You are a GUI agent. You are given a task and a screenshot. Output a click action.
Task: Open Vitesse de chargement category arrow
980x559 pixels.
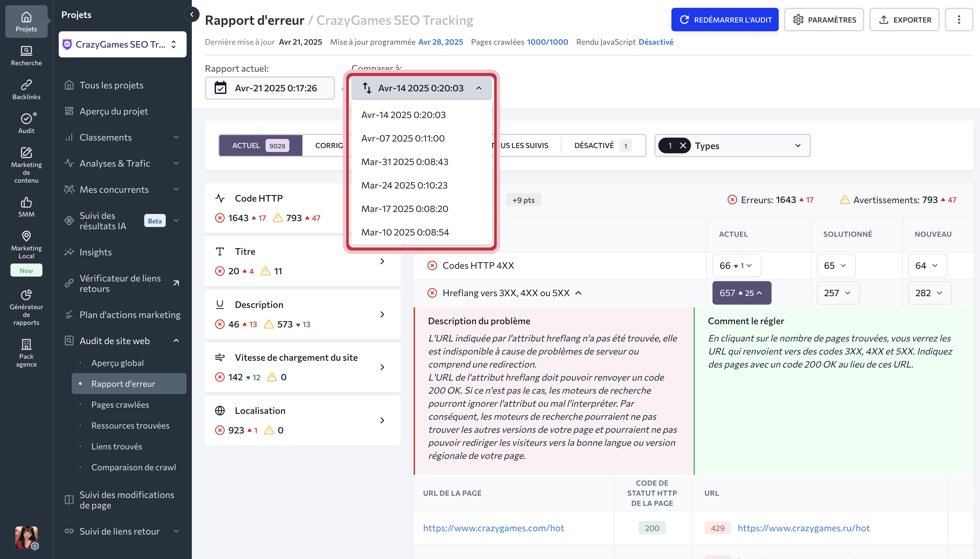pyautogui.click(x=382, y=368)
